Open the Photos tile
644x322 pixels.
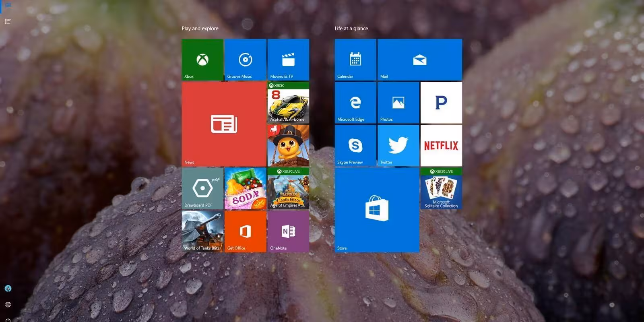[x=398, y=103]
